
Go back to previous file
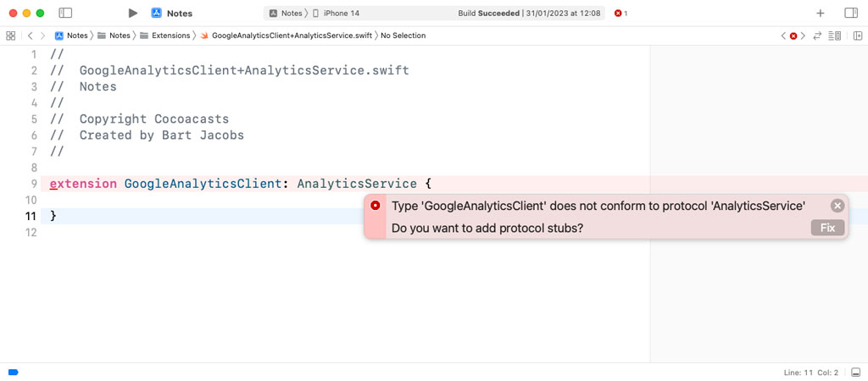[x=30, y=36]
